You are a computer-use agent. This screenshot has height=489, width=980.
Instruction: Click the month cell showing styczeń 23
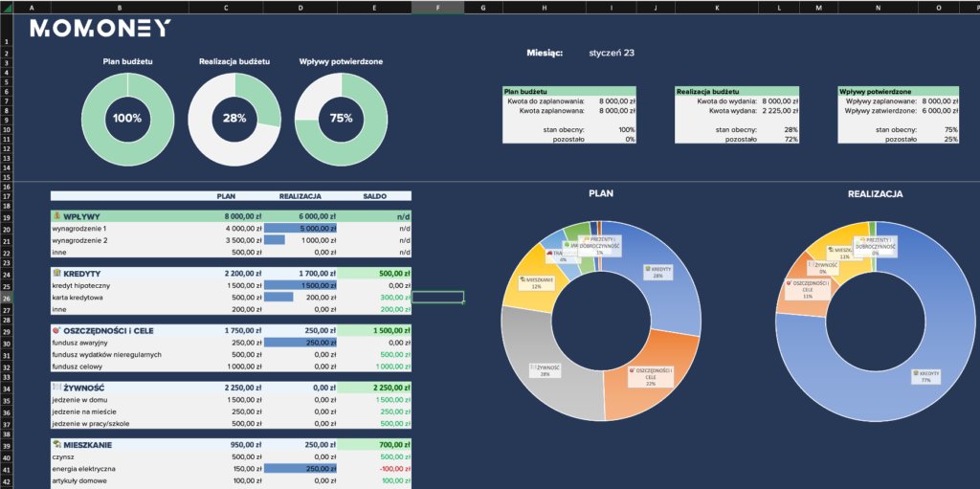point(612,54)
